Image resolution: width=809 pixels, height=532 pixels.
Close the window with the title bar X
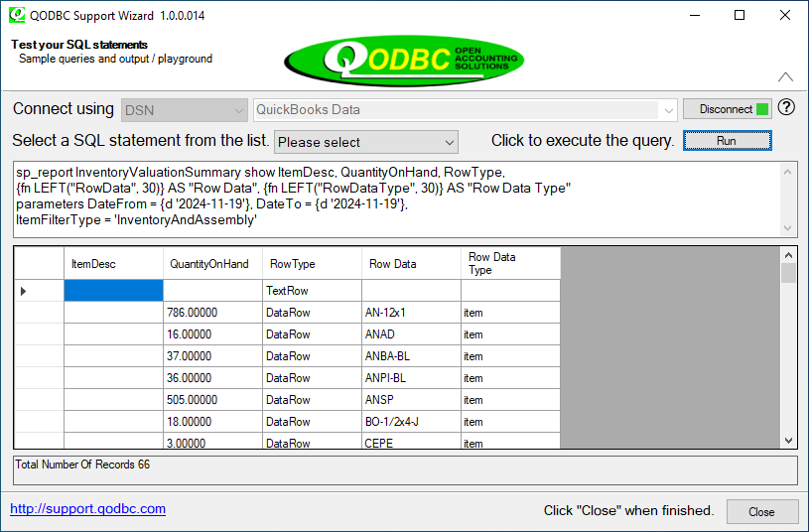785,16
